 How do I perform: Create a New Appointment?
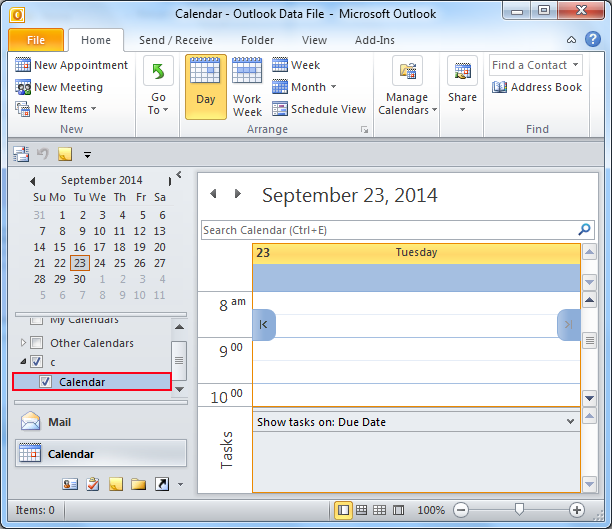[x=71, y=65]
